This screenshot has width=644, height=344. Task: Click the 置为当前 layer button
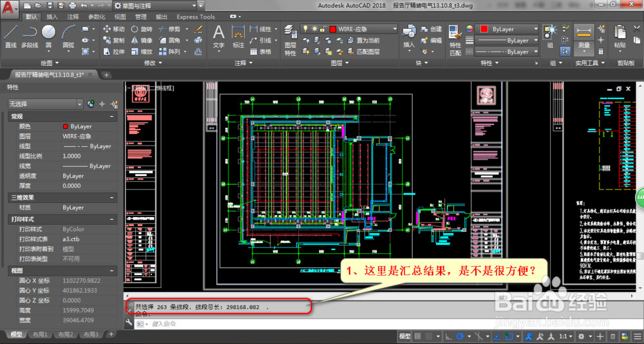(x=363, y=41)
